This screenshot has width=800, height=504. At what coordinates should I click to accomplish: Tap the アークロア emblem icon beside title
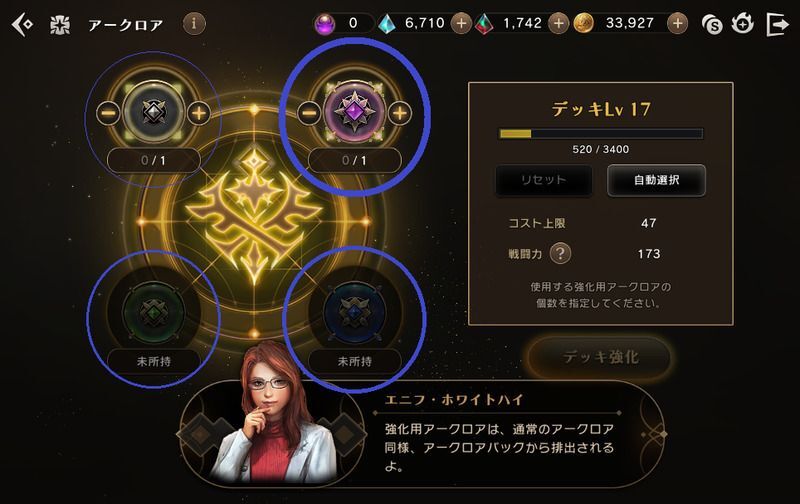(x=60, y=24)
